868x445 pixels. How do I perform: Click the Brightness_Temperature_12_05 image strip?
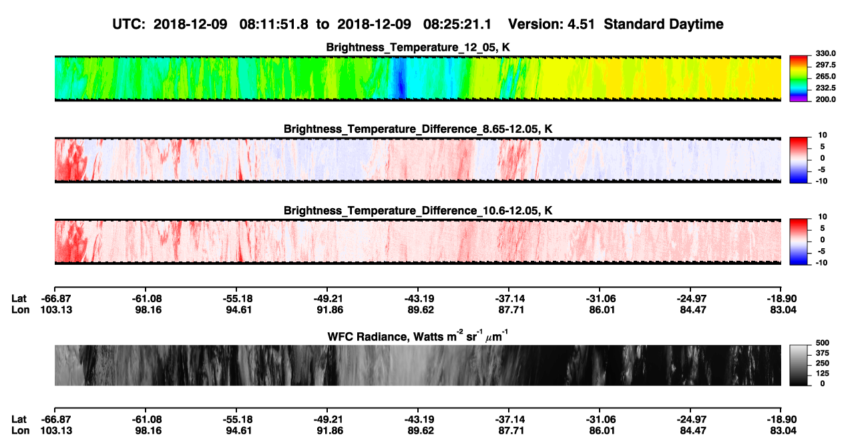click(x=418, y=78)
